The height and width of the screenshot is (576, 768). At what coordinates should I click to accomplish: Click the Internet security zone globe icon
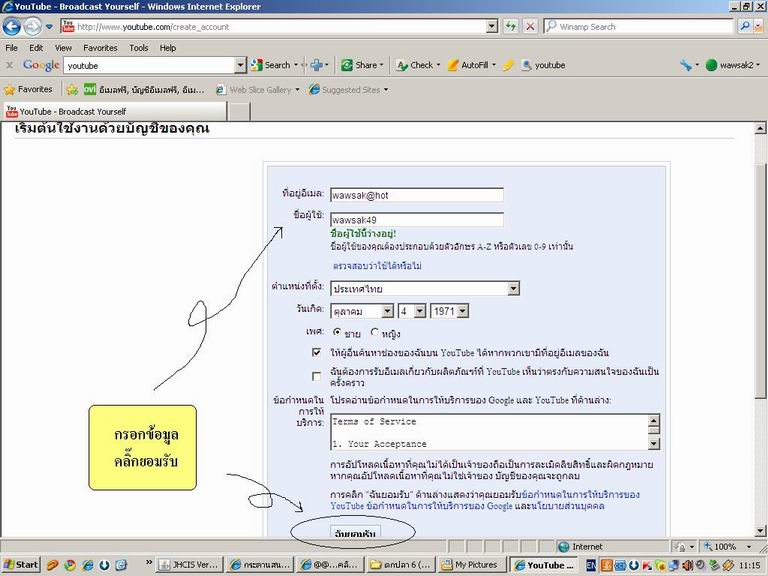(564, 547)
